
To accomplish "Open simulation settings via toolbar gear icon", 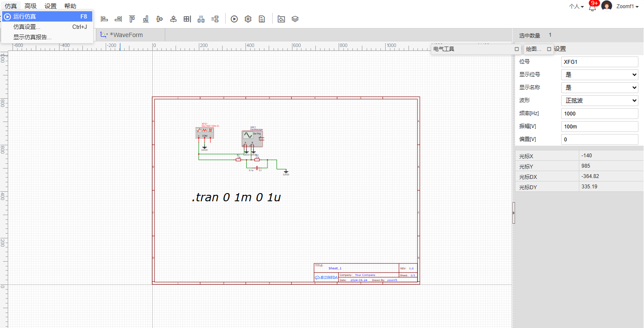I will [248, 19].
